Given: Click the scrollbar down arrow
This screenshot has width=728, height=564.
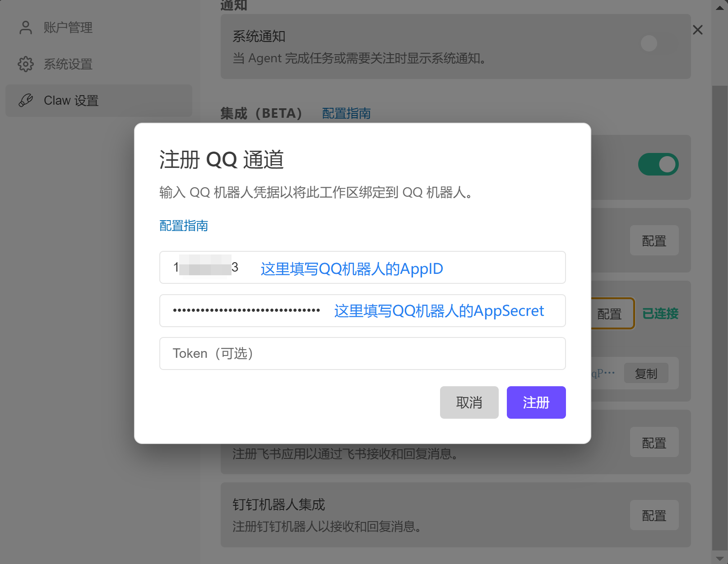Looking at the screenshot, I should [x=720, y=558].
